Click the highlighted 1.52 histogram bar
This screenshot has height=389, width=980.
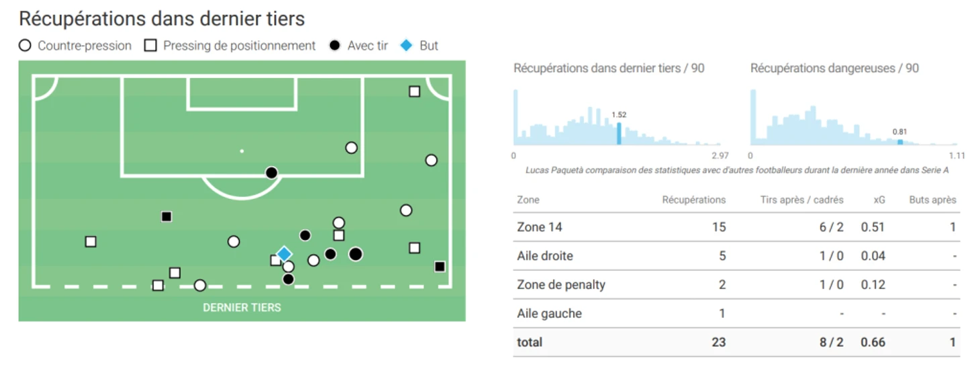619,133
